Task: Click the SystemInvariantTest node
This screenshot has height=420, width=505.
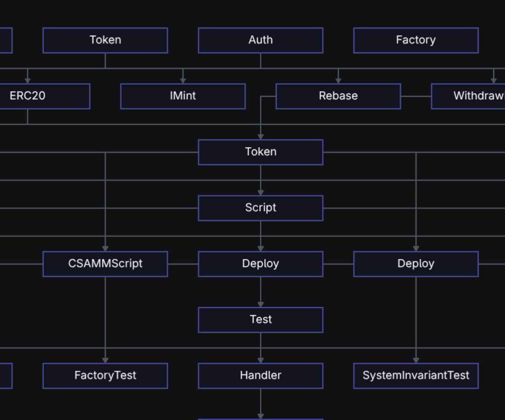Action: 416,376
